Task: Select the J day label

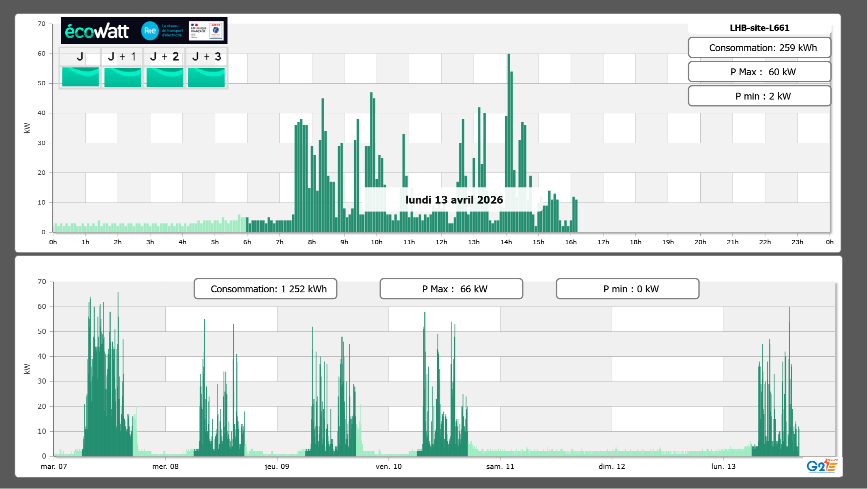Action: 80,57
